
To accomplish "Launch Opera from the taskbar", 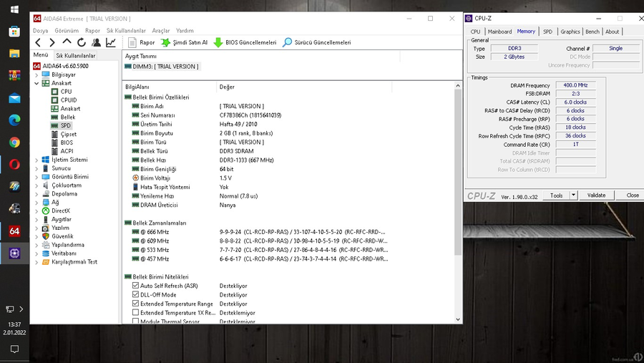I will click(x=14, y=165).
